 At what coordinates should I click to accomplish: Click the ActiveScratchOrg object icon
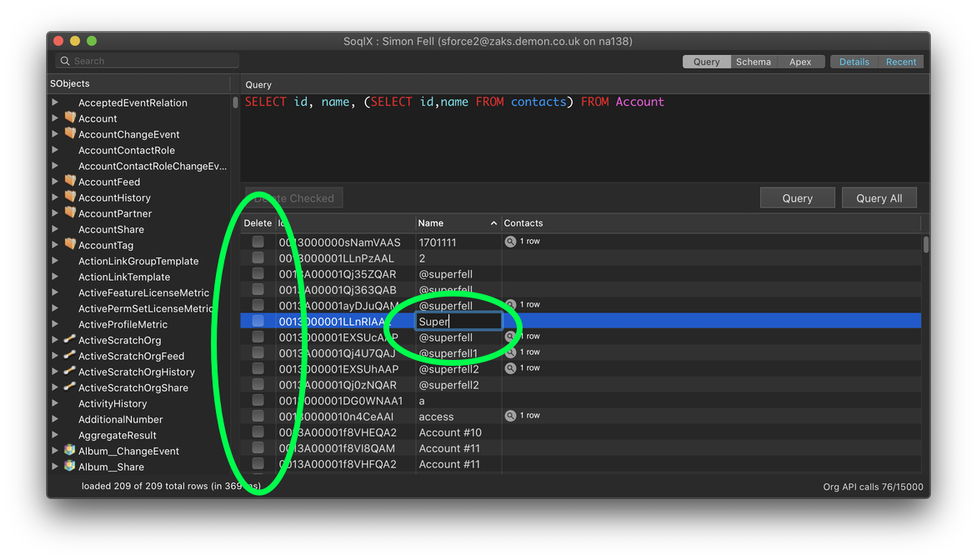pos(70,339)
